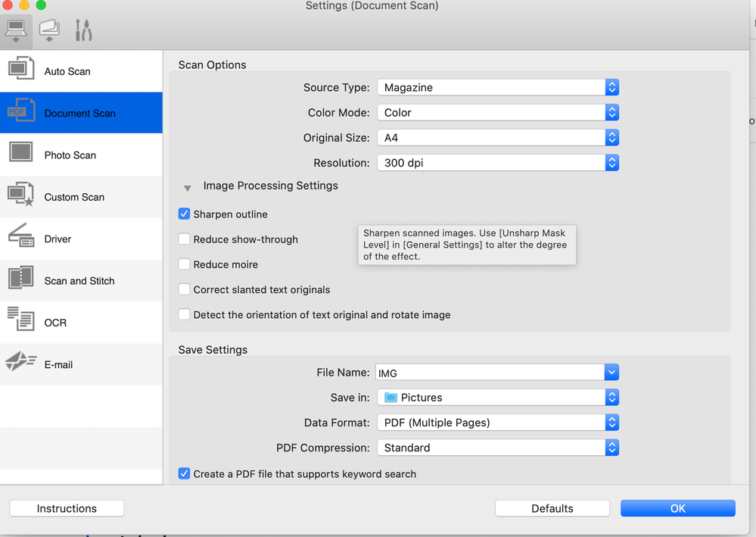Enable Reduce show-through checkbox
This screenshot has height=537, width=756.
click(184, 239)
